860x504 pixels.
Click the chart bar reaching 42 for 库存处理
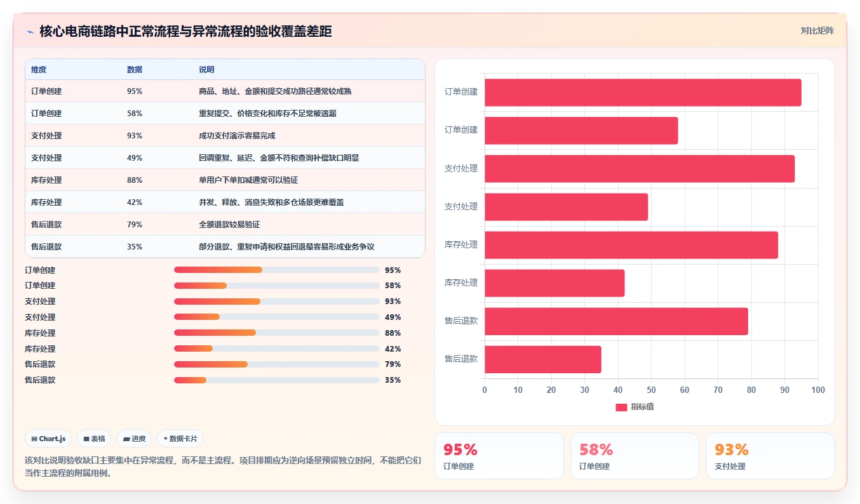(x=554, y=283)
